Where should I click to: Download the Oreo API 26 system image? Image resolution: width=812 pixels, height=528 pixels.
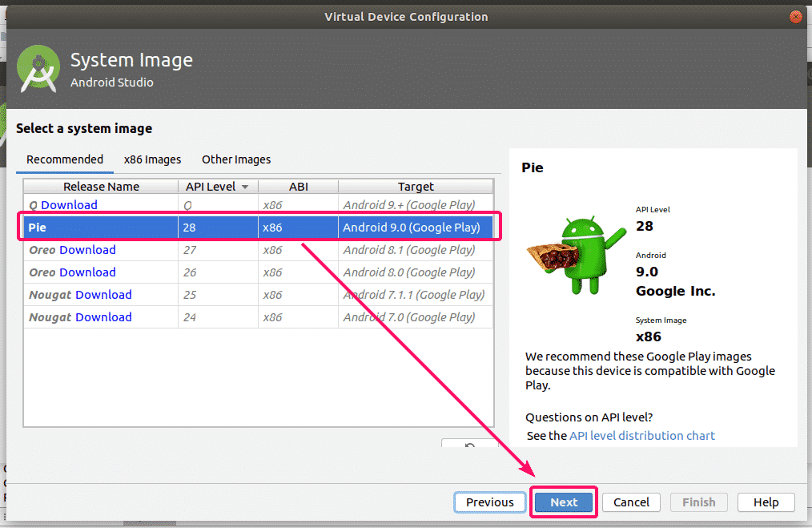coord(87,272)
